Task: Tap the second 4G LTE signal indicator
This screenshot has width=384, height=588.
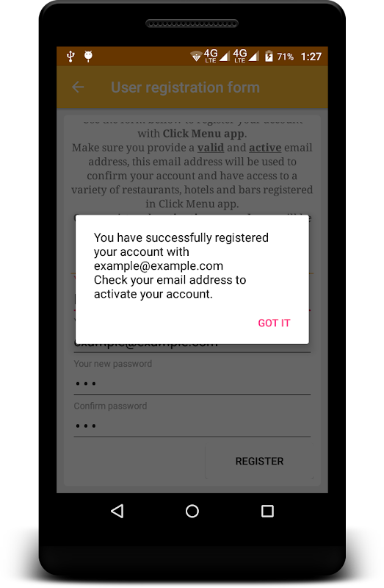Action: [x=245, y=56]
